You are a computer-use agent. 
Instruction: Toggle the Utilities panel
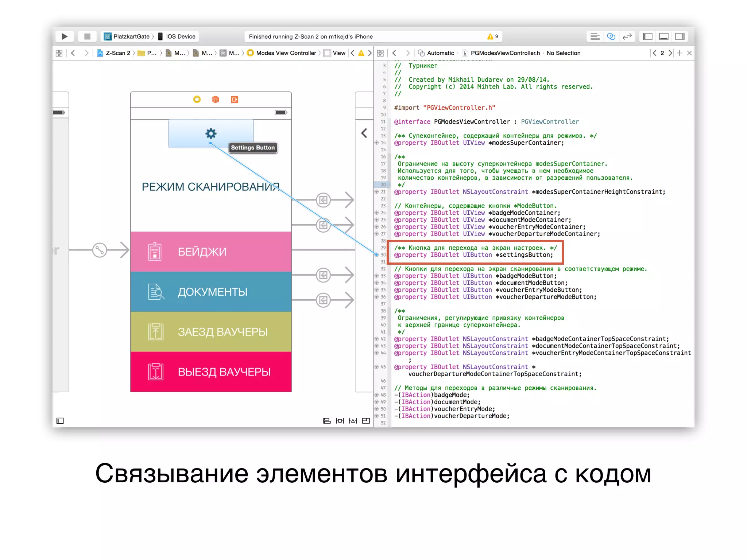point(680,36)
